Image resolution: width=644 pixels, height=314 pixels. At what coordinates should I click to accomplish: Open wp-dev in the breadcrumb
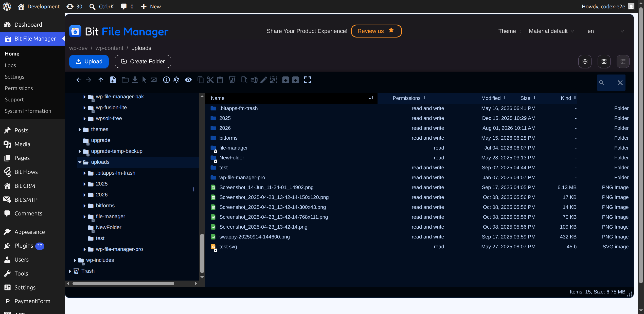(78, 48)
